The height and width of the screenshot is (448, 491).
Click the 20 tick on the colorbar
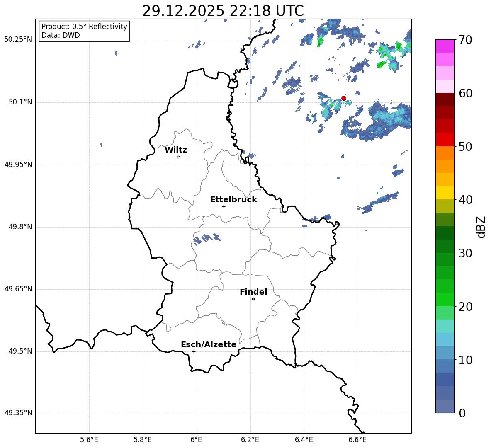(x=465, y=307)
